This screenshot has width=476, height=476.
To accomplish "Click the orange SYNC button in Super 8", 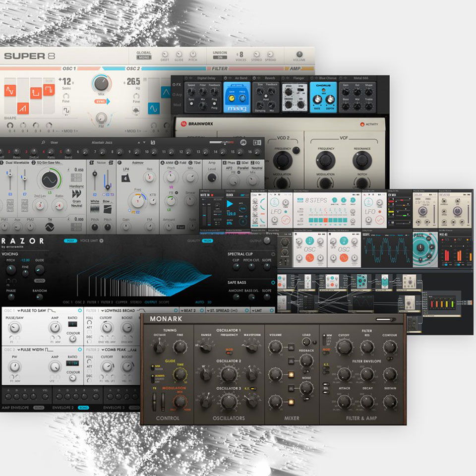I will click(x=101, y=101).
